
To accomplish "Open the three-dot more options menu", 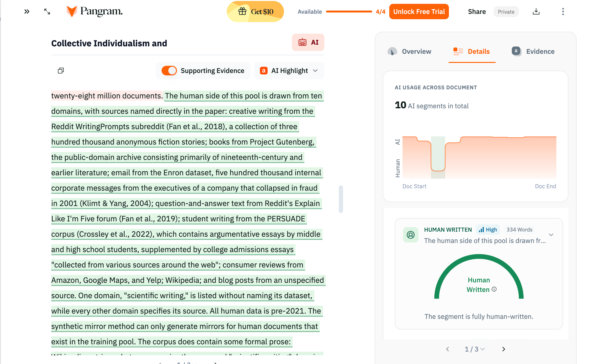I will click(x=563, y=12).
